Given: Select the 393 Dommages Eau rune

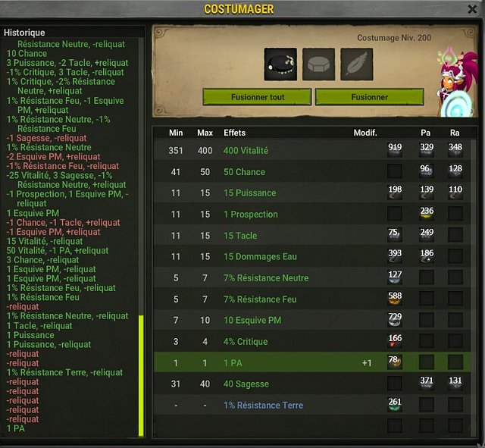Looking at the screenshot, I should coord(395,256).
